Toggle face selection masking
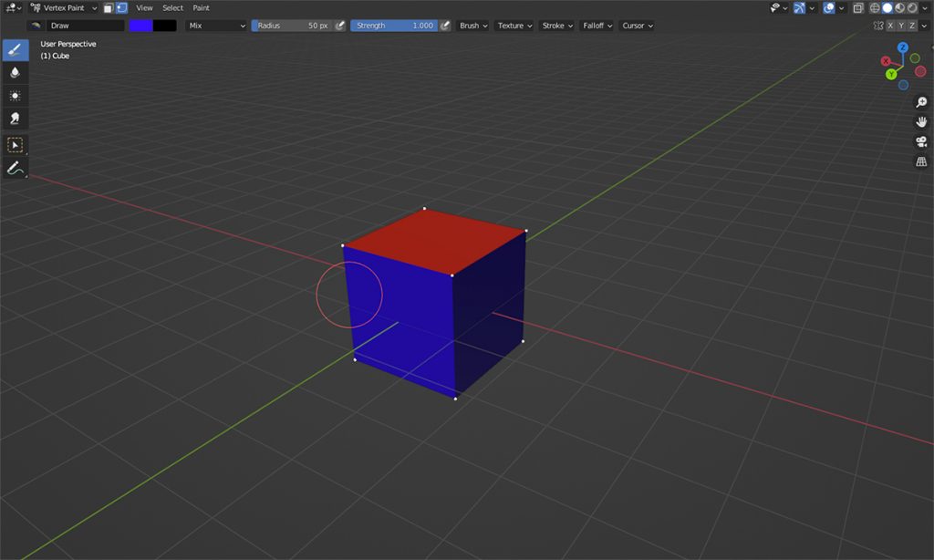Image resolution: width=934 pixels, height=560 pixels. tap(109, 7)
